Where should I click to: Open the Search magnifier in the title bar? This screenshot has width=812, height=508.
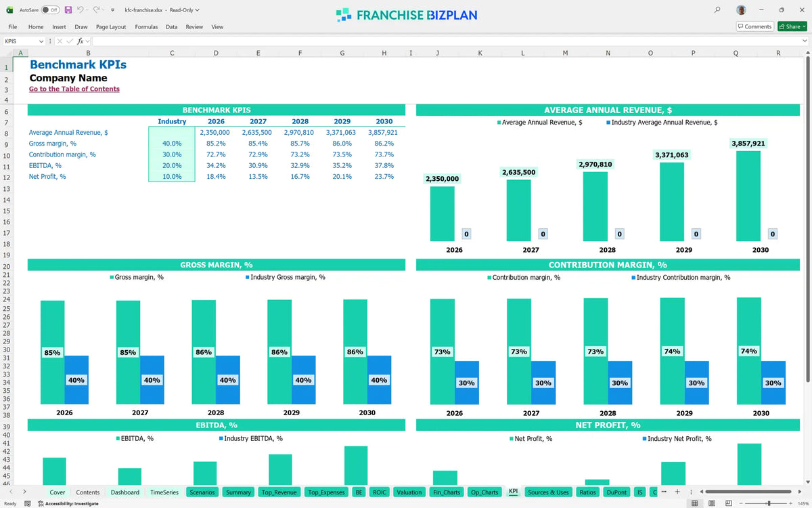[x=717, y=10]
